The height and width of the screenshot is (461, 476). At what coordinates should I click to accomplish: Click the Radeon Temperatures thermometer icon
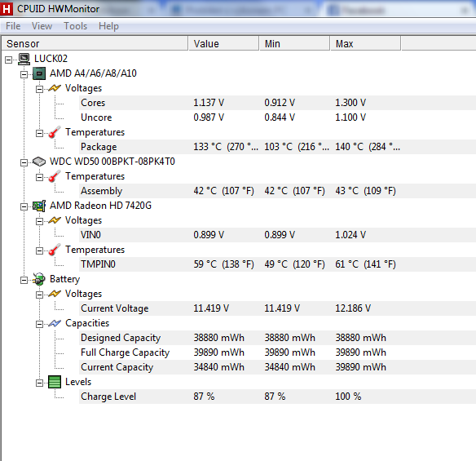click(55, 250)
